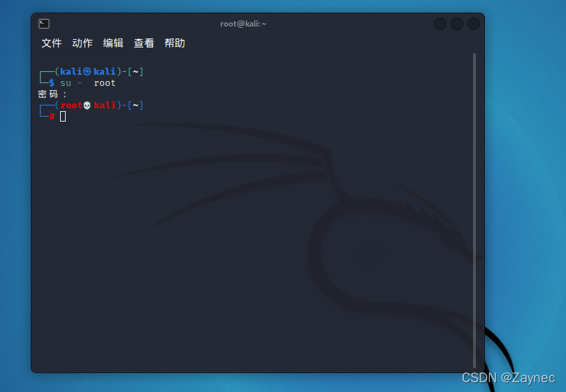Click the terminal cursor after # prompt

pos(63,116)
